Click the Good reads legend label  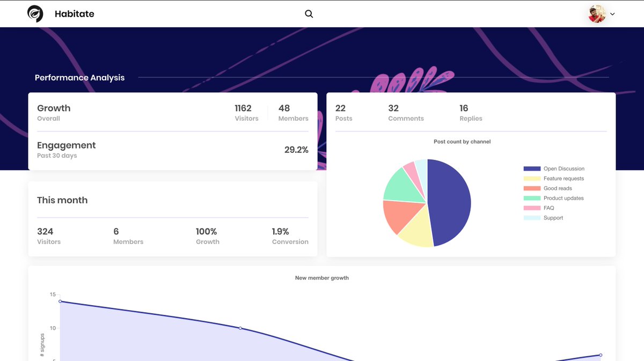558,188
